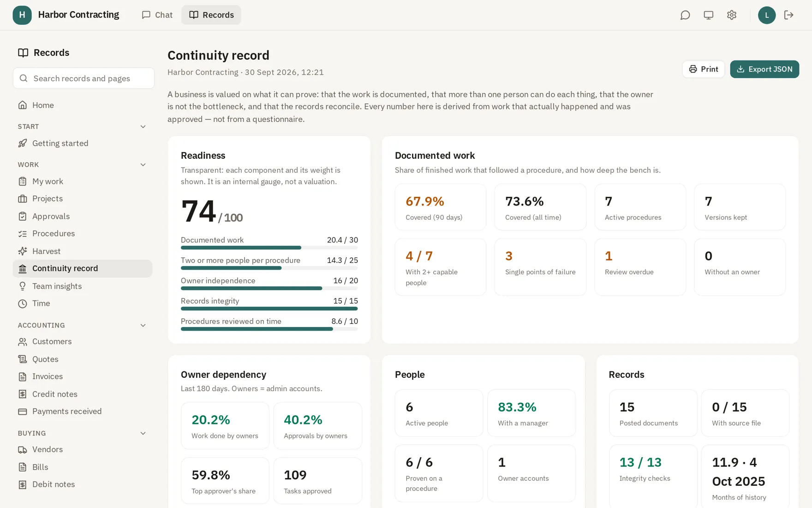Open Approvals in the sidebar

(83, 216)
